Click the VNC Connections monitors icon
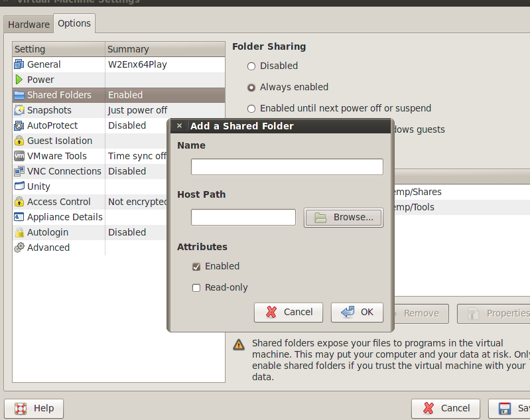This screenshot has width=530, height=420. [x=19, y=171]
